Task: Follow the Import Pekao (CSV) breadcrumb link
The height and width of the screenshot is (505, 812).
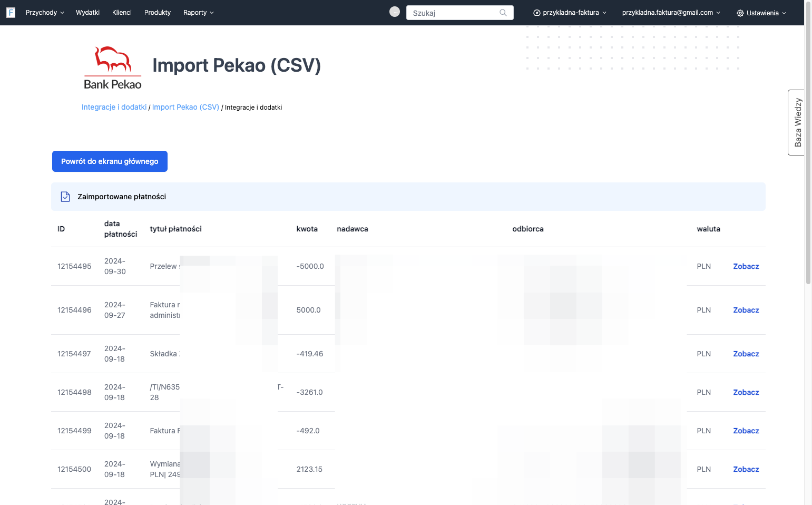Action: coord(185,107)
